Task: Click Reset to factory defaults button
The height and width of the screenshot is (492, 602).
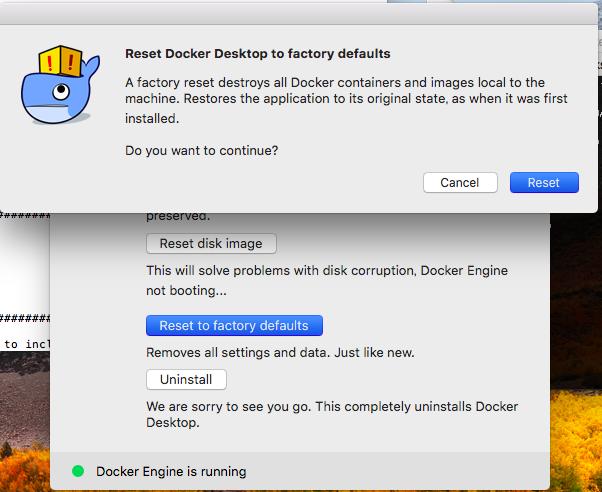Action: coord(234,325)
